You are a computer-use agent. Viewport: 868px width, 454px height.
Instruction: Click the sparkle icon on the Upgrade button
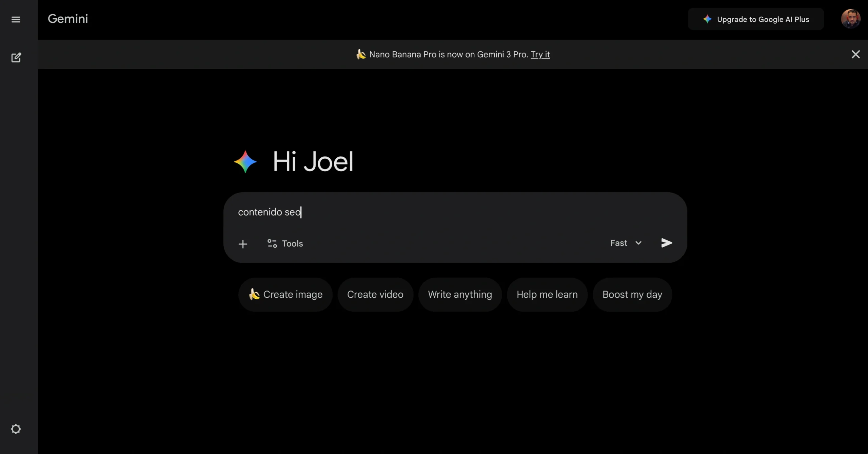708,19
